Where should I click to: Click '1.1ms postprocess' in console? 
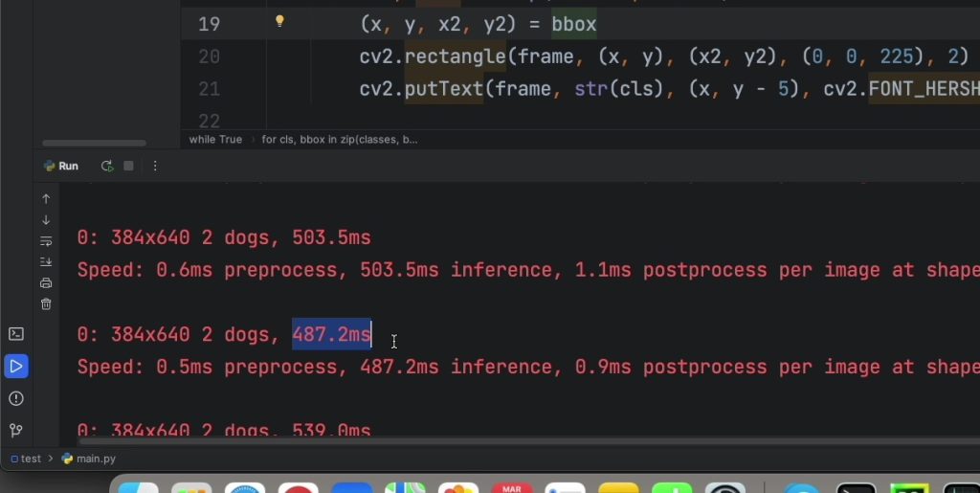tap(671, 270)
